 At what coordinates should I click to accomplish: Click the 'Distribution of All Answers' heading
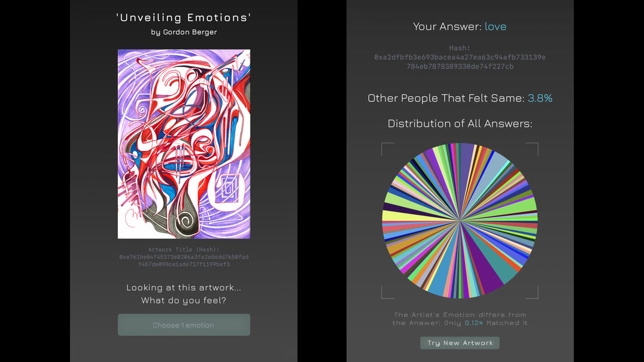[460, 124]
